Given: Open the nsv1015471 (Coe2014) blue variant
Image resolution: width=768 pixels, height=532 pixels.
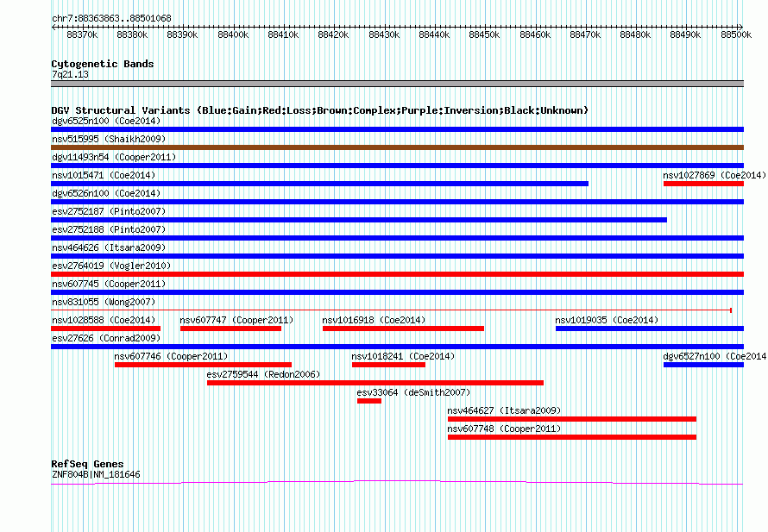Looking at the screenshot, I should [x=320, y=184].
